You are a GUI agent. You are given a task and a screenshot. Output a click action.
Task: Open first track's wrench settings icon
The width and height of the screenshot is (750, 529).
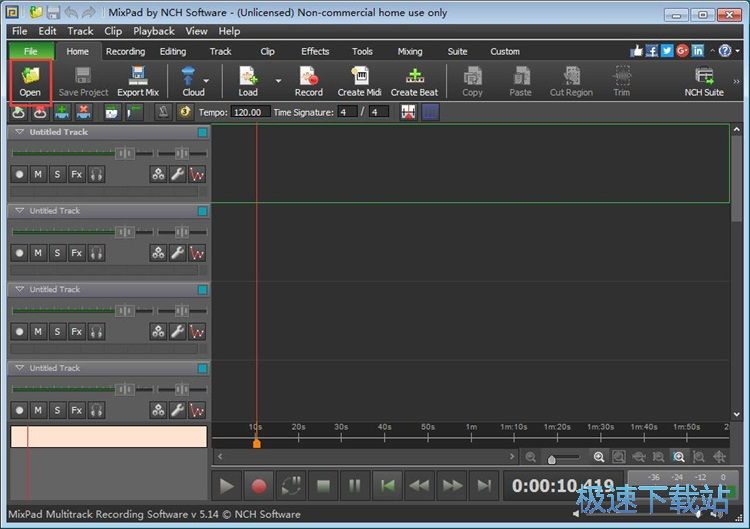(177, 174)
